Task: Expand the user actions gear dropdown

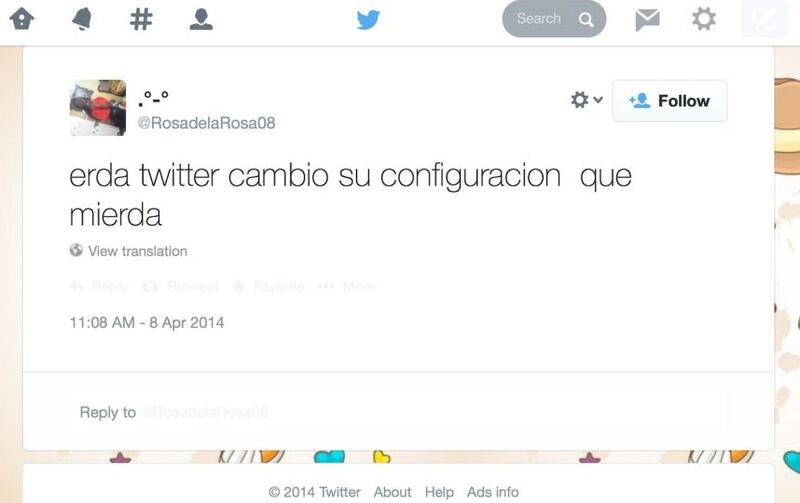Action: pos(586,99)
